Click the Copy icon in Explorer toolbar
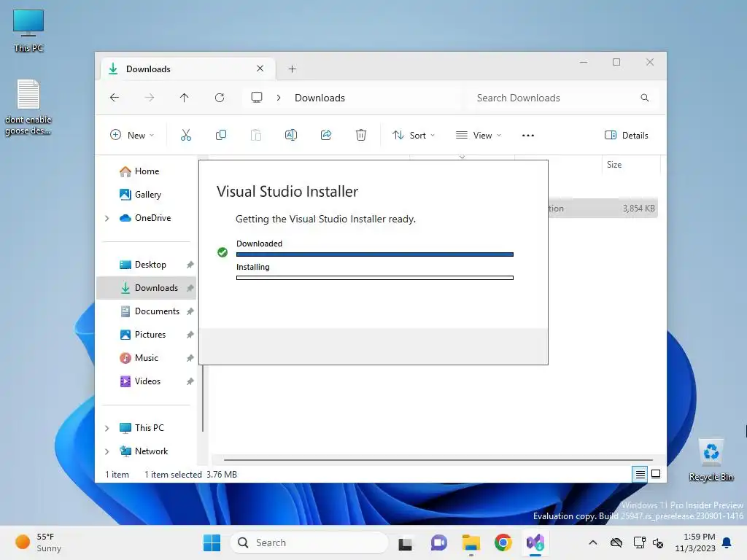The width and height of the screenshot is (747, 560). point(220,135)
